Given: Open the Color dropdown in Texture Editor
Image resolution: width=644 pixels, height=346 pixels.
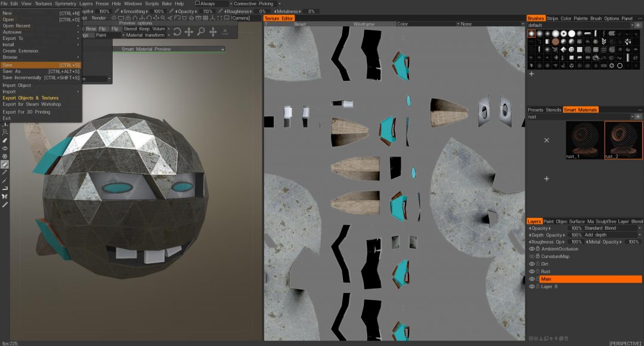Looking at the screenshot, I should click(428, 24).
